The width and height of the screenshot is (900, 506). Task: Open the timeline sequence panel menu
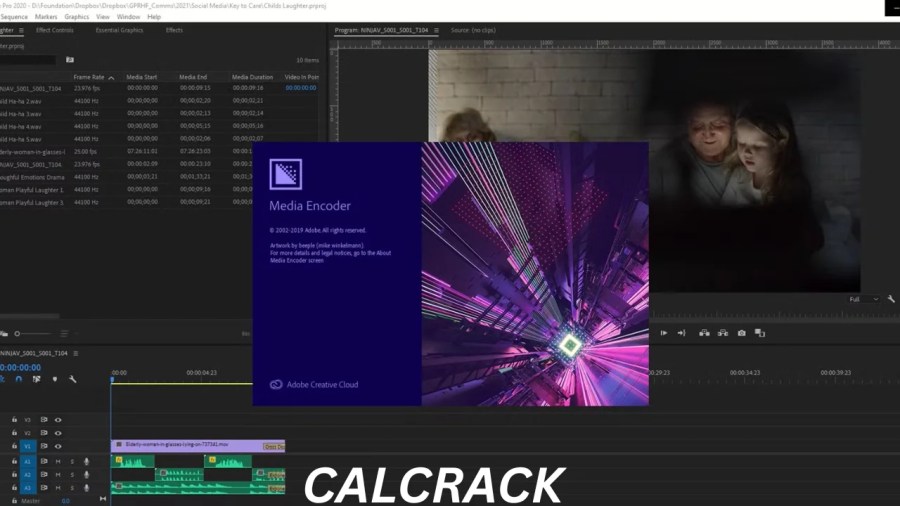click(76, 353)
